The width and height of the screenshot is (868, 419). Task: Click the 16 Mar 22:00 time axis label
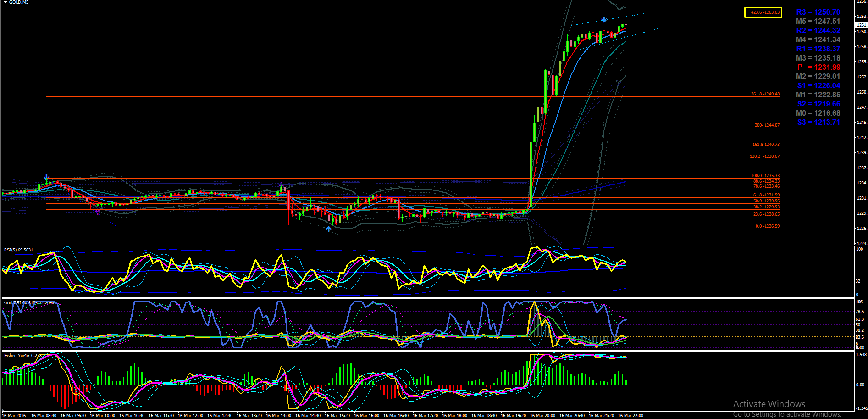[630, 416]
